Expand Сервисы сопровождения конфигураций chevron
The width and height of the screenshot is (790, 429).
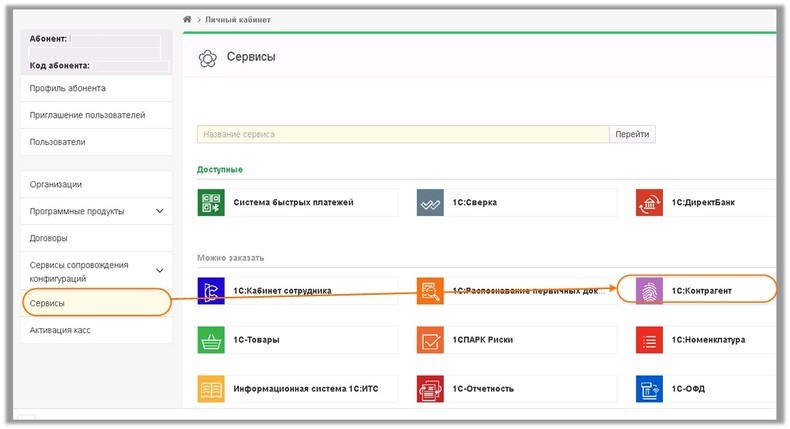click(x=160, y=271)
